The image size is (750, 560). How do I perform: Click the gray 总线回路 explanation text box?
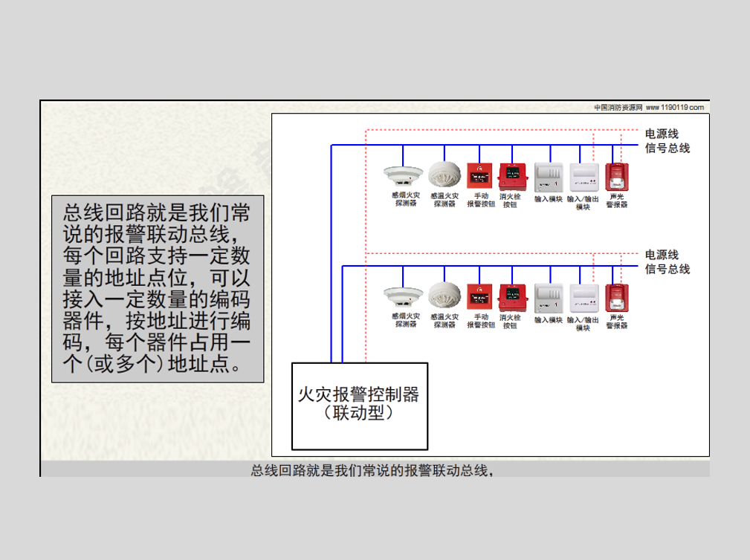point(158,289)
